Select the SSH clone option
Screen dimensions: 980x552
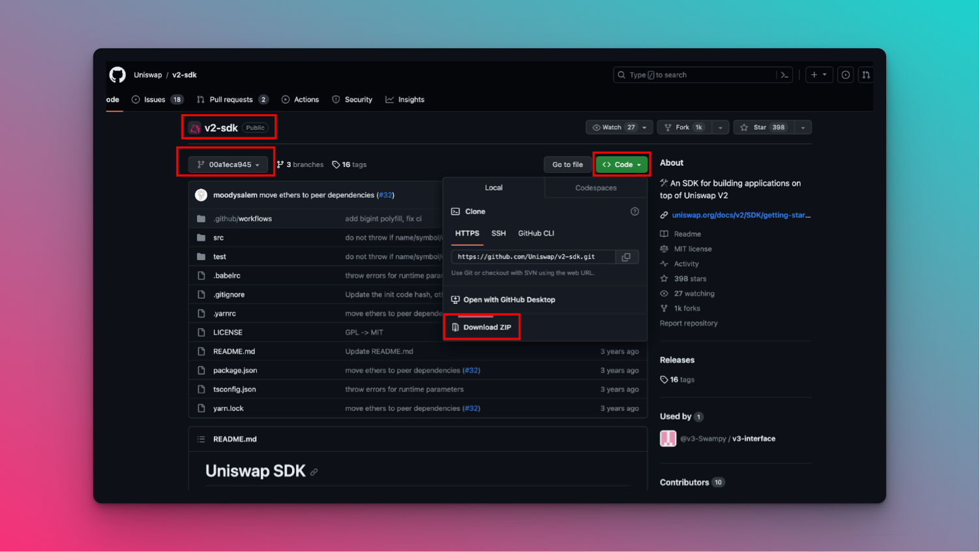point(499,234)
